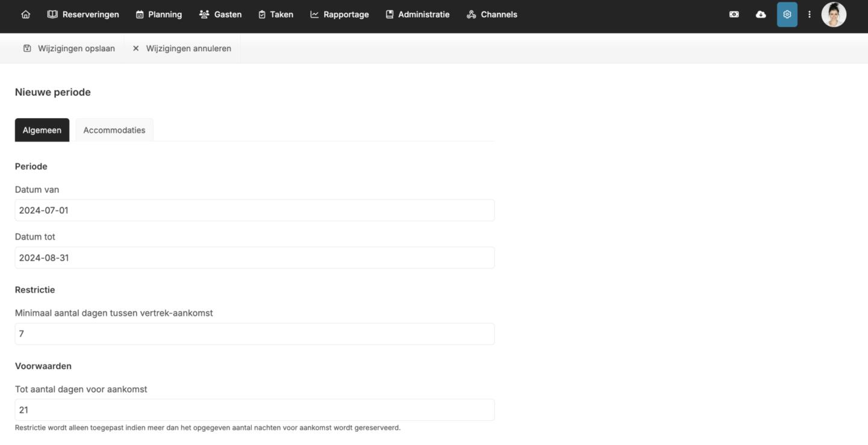This screenshot has width=868, height=445.
Task: Open the Taken menu item
Action: coord(275,14)
